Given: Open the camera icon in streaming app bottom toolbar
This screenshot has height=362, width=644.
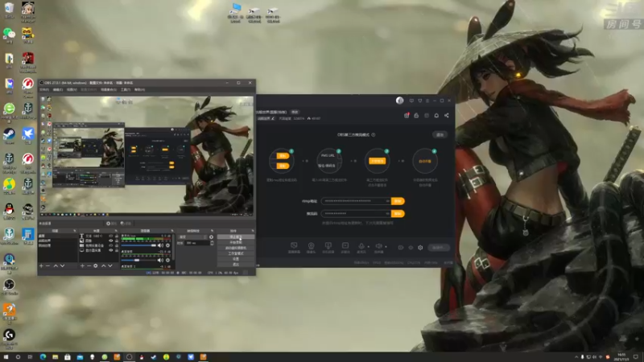Looking at the screenshot, I should (312, 245).
